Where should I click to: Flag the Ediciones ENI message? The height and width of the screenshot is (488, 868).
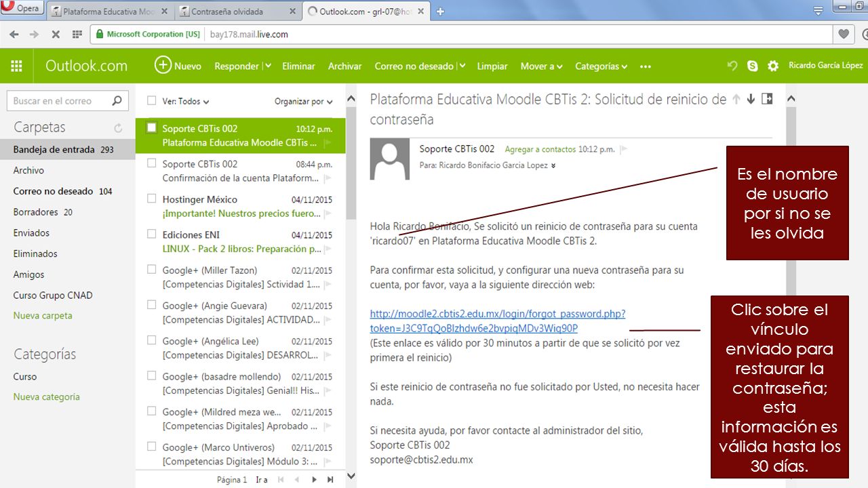[x=328, y=249]
